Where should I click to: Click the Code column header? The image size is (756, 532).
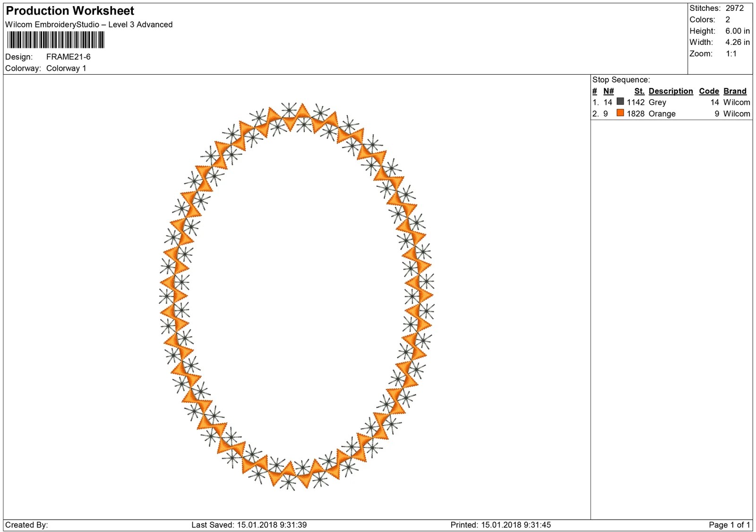[709, 91]
